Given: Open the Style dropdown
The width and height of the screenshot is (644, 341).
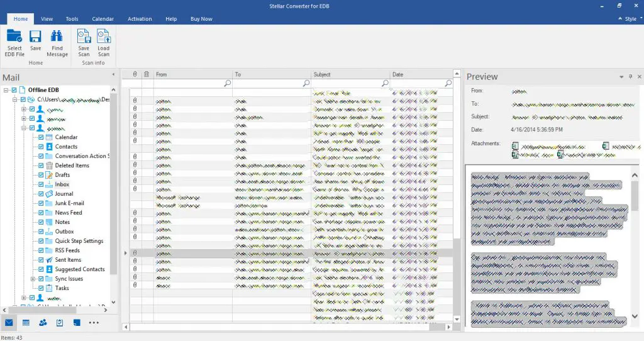Looking at the screenshot, I should point(630,19).
